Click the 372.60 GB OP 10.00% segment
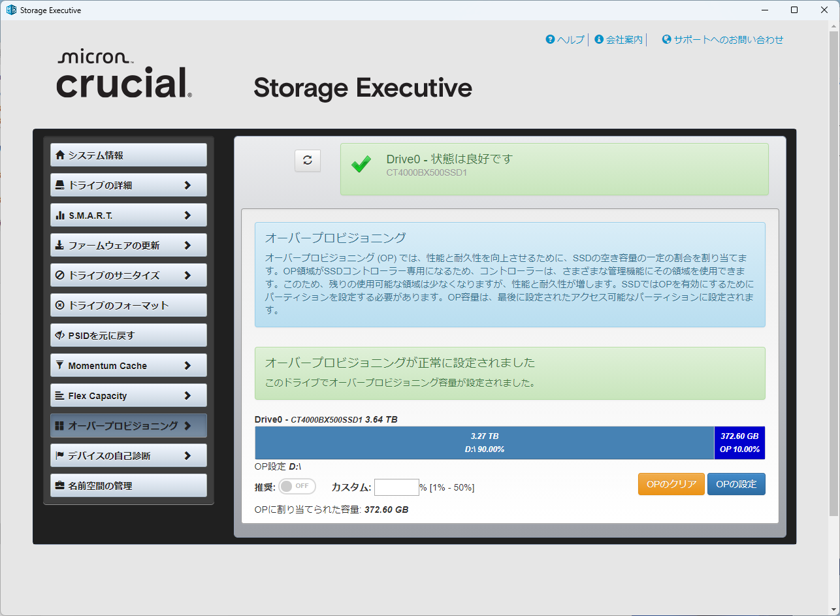 [740, 443]
